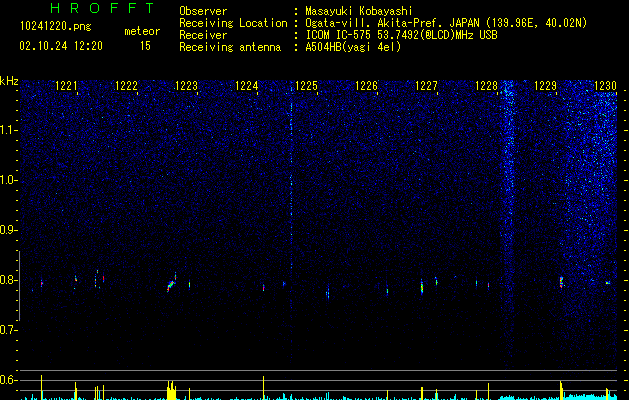629x400 pixels.
Task: Click observer name Masayuki Kobayashi
Action: pyautogui.click(x=359, y=11)
